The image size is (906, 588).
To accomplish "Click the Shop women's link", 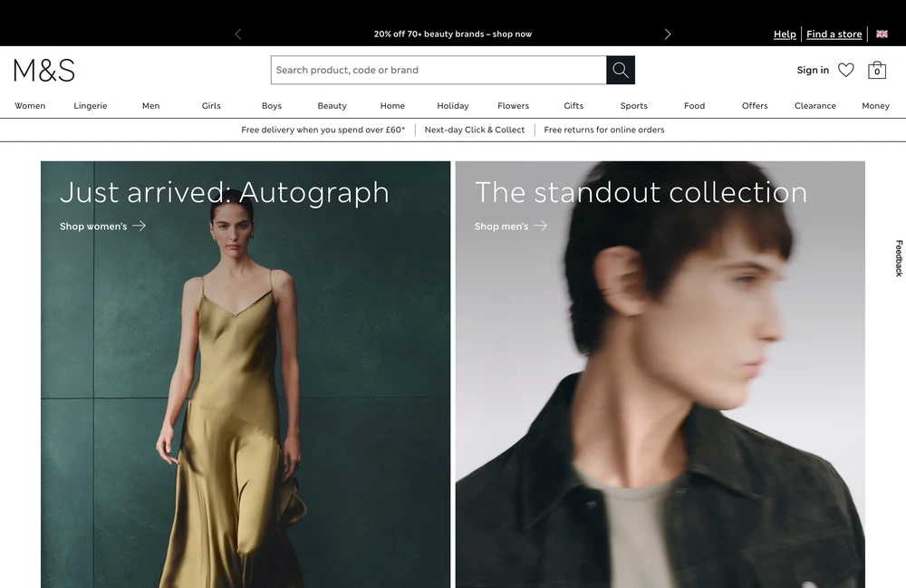I will click(x=93, y=227).
